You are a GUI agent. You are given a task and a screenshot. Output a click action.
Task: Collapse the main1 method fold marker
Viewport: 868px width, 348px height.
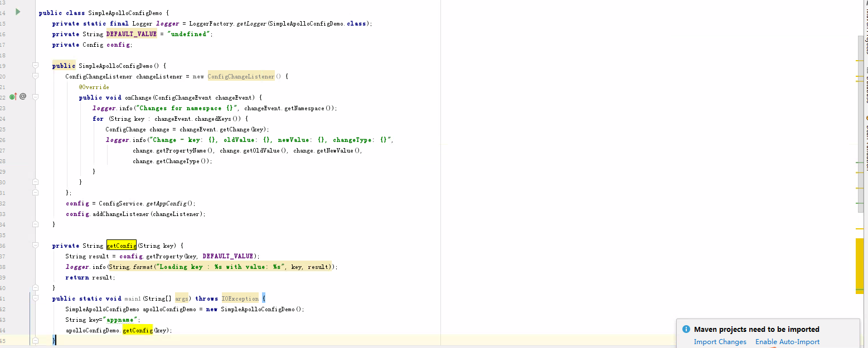pyautogui.click(x=35, y=298)
